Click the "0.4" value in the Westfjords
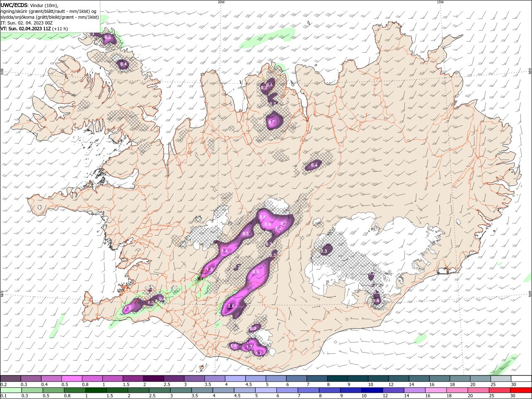Image resolution: width=532 pixels, height=399 pixels. [123, 64]
